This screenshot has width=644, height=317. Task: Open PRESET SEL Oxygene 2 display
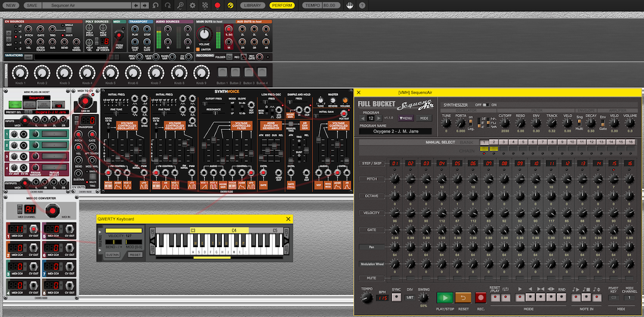[51, 112]
